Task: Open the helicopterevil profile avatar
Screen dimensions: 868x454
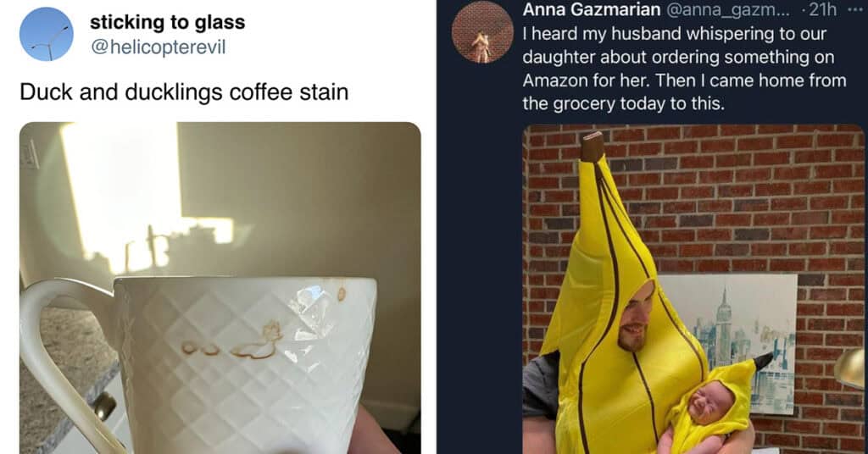Action: coord(47,34)
